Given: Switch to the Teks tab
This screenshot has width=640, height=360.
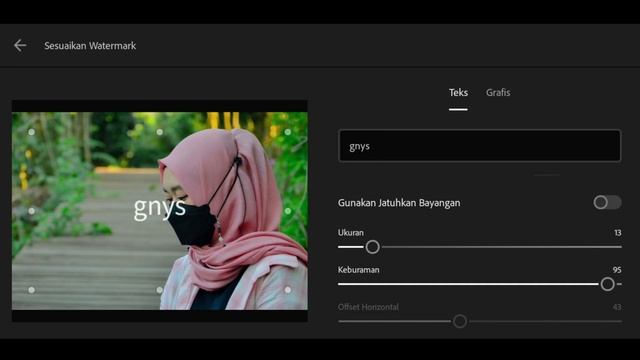Looking at the screenshot, I should point(458,93).
